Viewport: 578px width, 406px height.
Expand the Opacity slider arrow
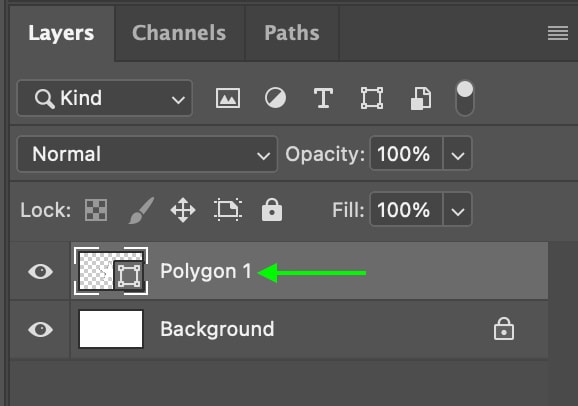[x=457, y=154]
